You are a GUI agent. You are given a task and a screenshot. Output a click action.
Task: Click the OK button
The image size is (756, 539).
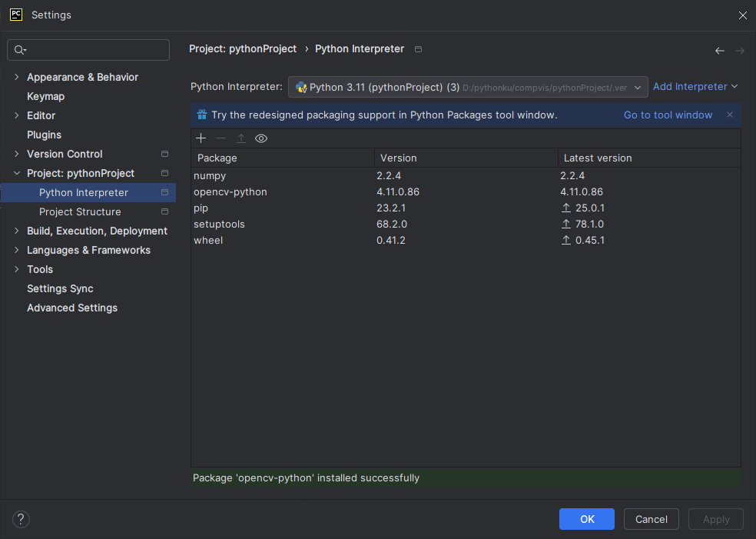coord(587,519)
